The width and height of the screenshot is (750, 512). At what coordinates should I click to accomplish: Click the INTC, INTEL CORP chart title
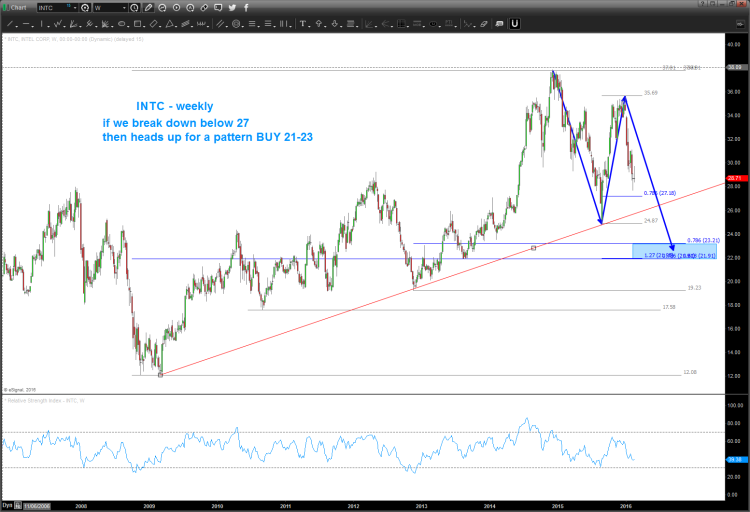(75, 39)
